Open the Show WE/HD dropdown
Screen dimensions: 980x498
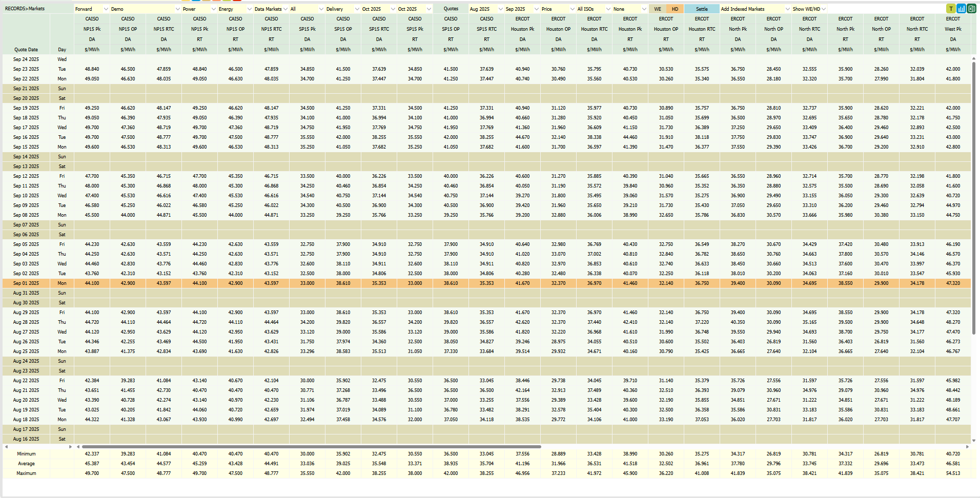[x=809, y=9]
